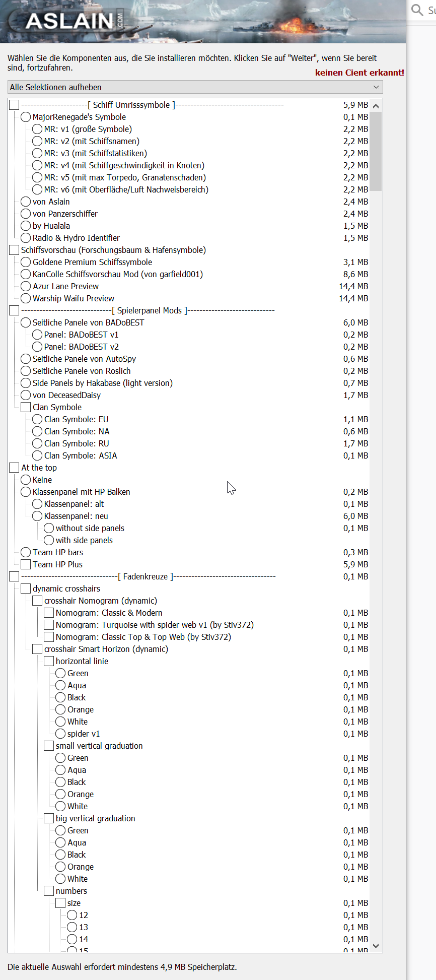Enable 'Nomogram: Classic & Modern' checkbox
Image resolution: width=436 pixels, height=980 pixels.
(49, 613)
